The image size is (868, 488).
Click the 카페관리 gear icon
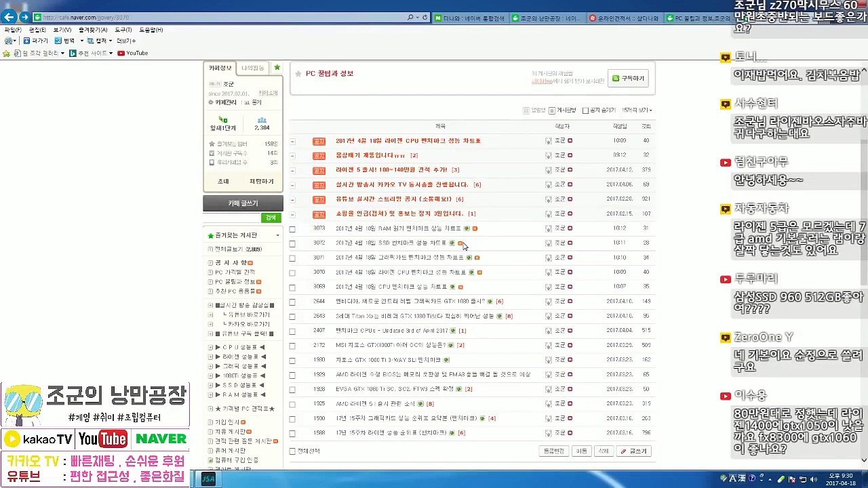tap(211, 102)
